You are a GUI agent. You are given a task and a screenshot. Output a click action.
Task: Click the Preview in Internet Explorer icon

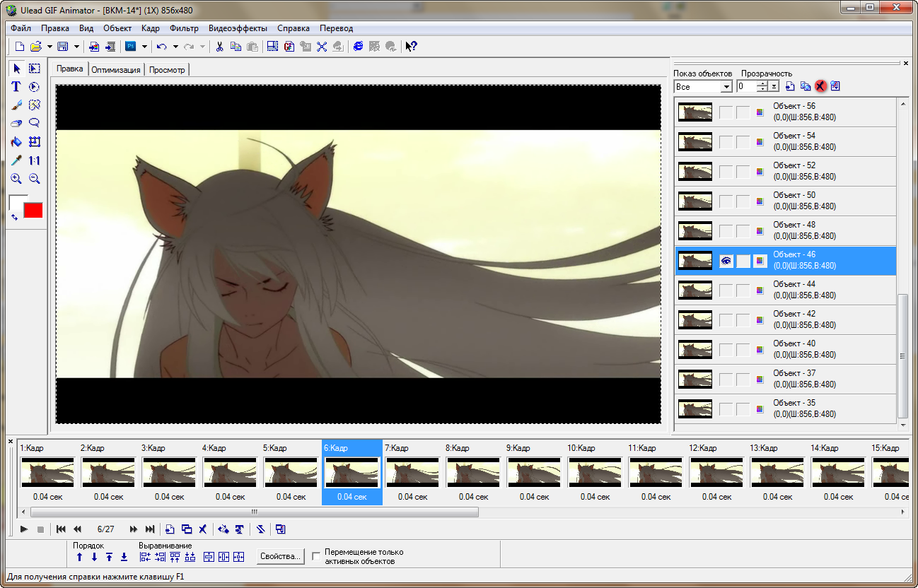click(x=359, y=47)
